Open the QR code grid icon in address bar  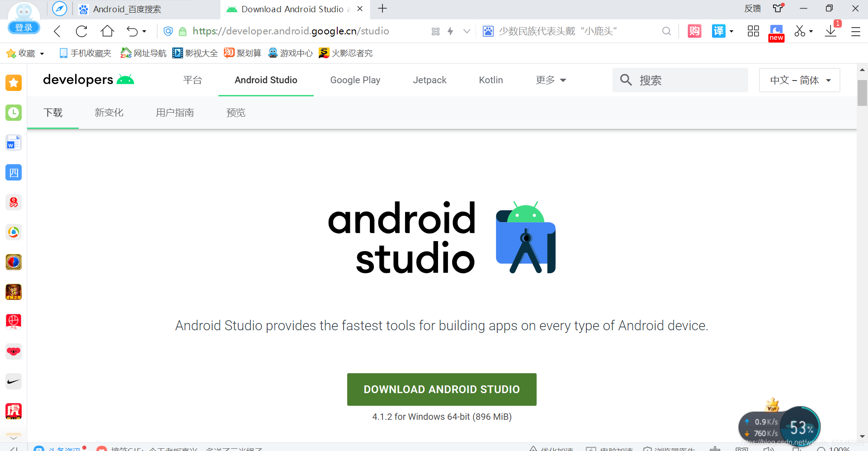[435, 31]
